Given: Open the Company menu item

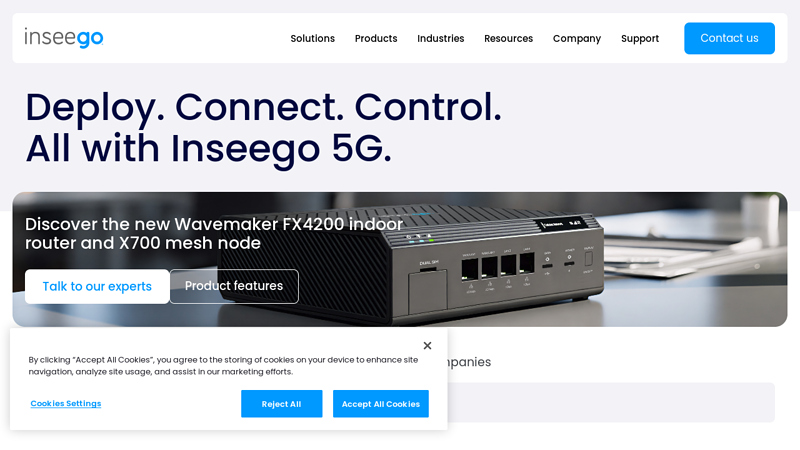Looking at the screenshot, I should (577, 38).
